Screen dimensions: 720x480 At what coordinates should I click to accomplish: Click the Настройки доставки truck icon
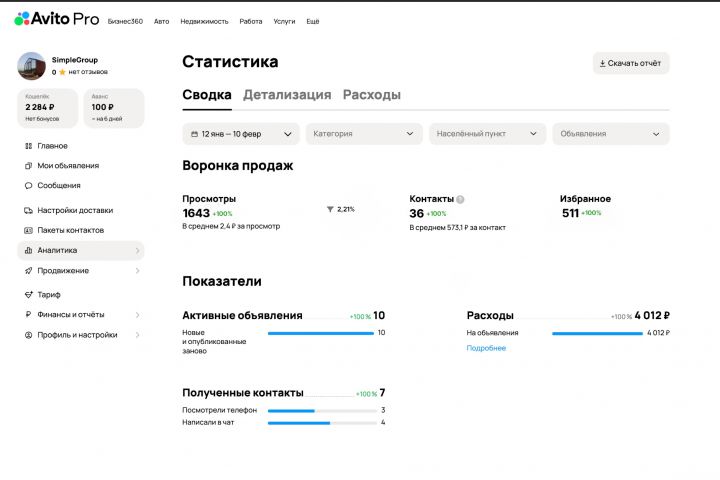pos(28,210)
